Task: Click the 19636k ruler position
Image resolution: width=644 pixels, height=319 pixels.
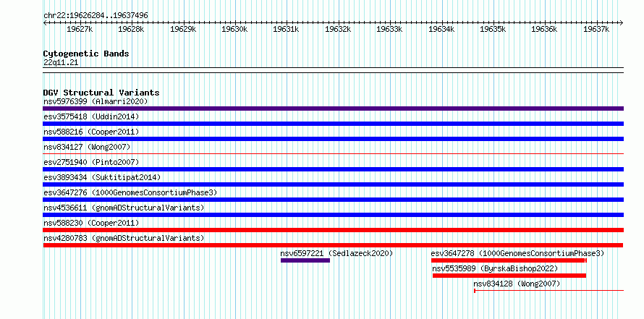Action: click(x=545, y=29)
